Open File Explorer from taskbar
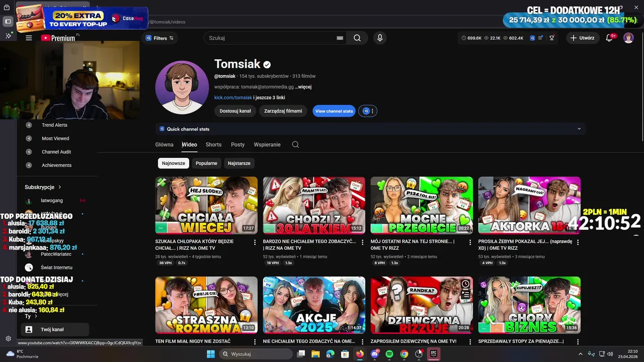This screenshot has height=362, width=644. (315, 354)
